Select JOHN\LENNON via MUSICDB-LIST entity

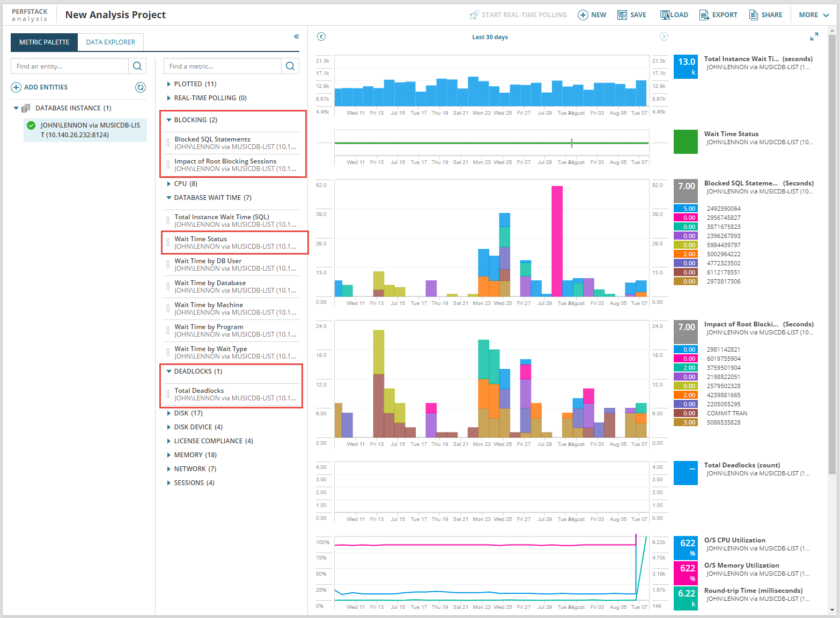[85, 130]
